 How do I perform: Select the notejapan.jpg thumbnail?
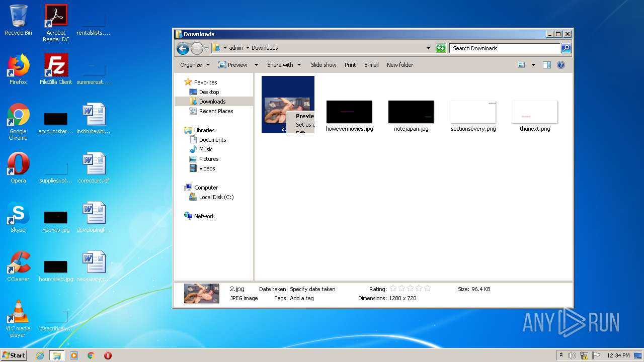tap(411, 112)
